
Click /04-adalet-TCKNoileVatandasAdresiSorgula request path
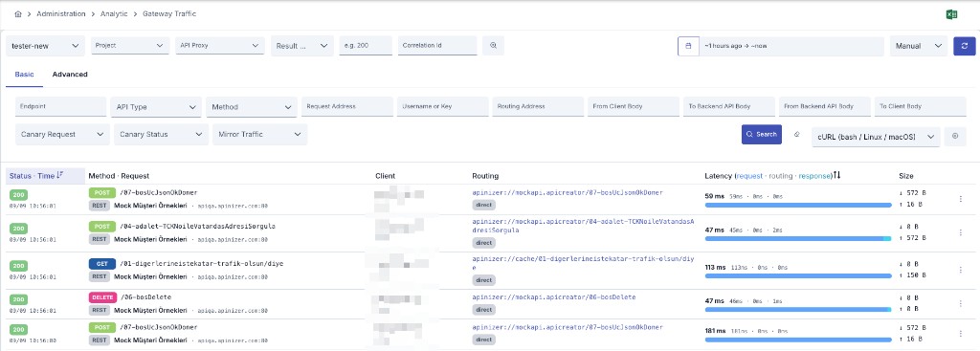point(197,226)
